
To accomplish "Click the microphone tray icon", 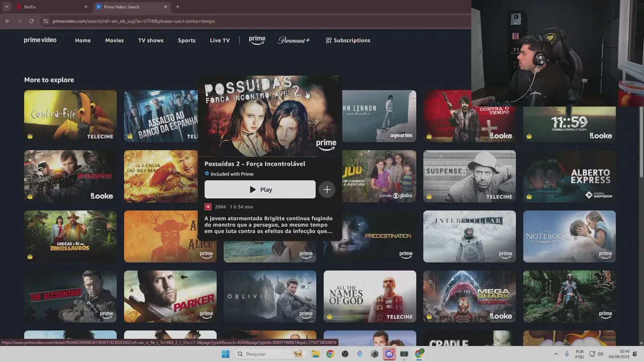I will point(567,354).
